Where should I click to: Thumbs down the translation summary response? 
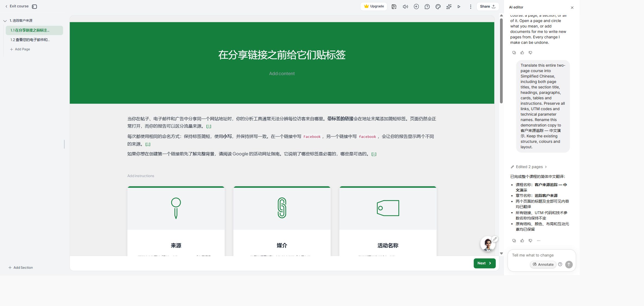pos(530,241)
